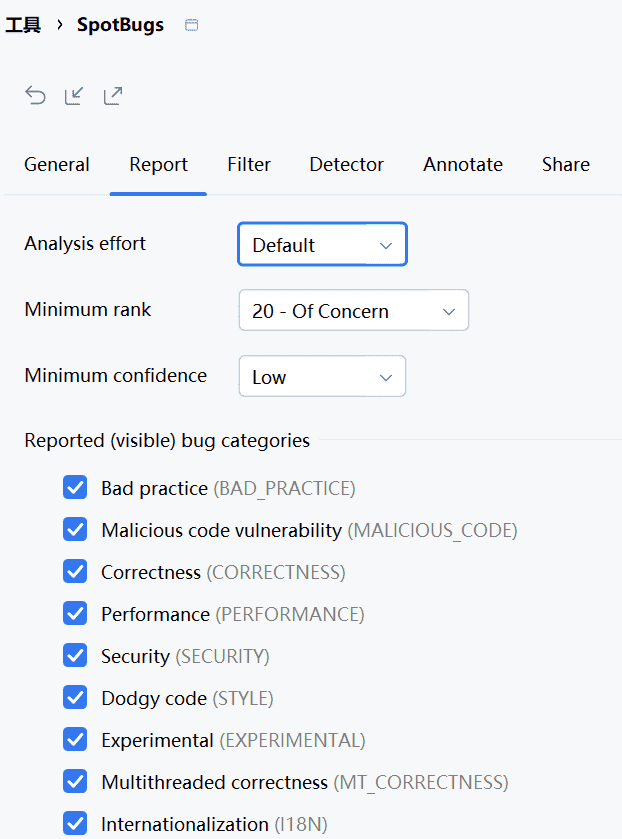Click the 工具 breadcrumb link

pos(23,25)
